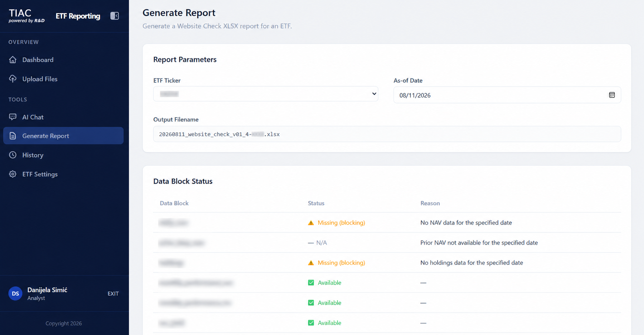644x335 pixels.
Task: Click the Upload Files cloud icon
Action: [x=13, y=79]
